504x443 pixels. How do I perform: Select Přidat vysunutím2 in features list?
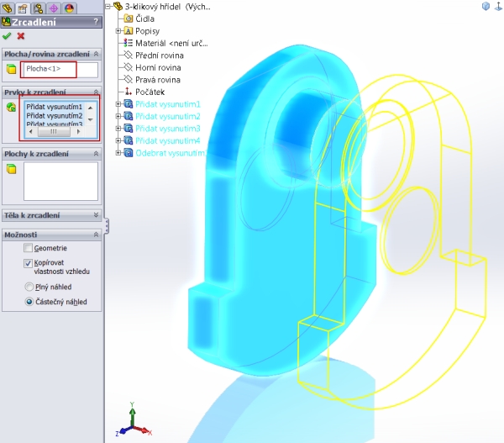pos(54,115)
